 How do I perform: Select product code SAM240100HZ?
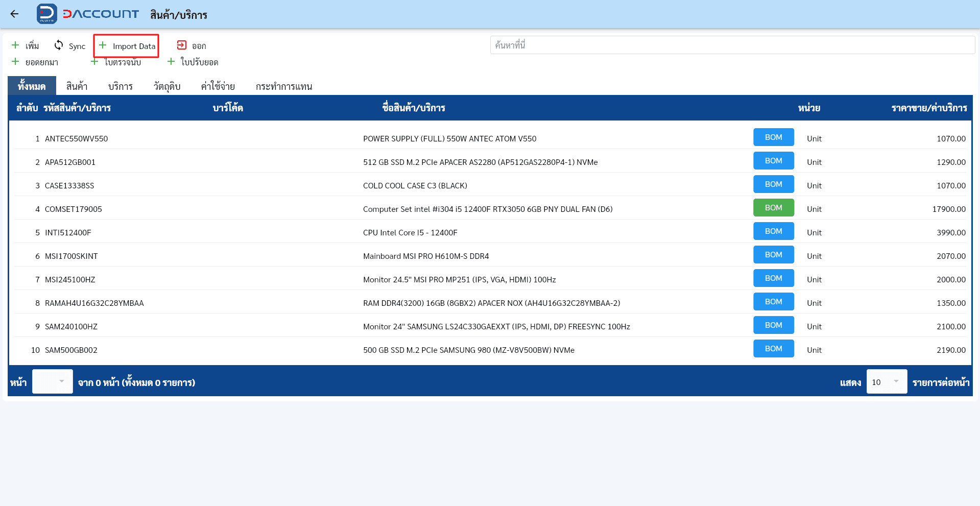tap(71, 327)
